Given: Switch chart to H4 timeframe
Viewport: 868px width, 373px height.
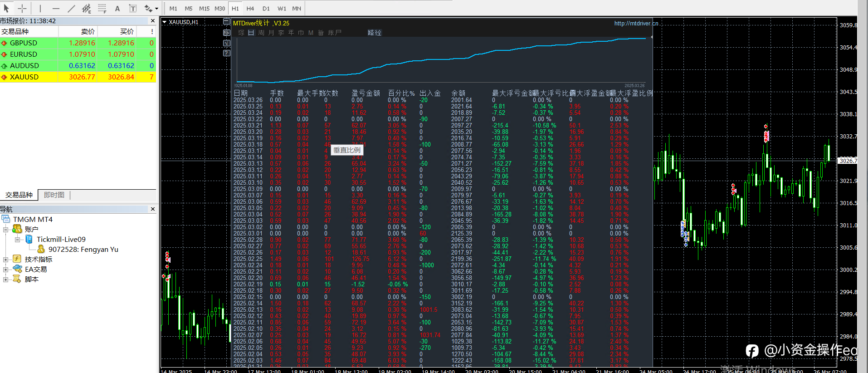Looking at the screenshot, I should click(250, 8).
